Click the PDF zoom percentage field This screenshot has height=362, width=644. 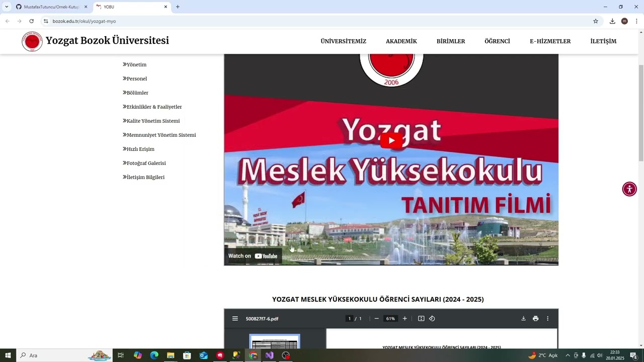coord(390,318)
